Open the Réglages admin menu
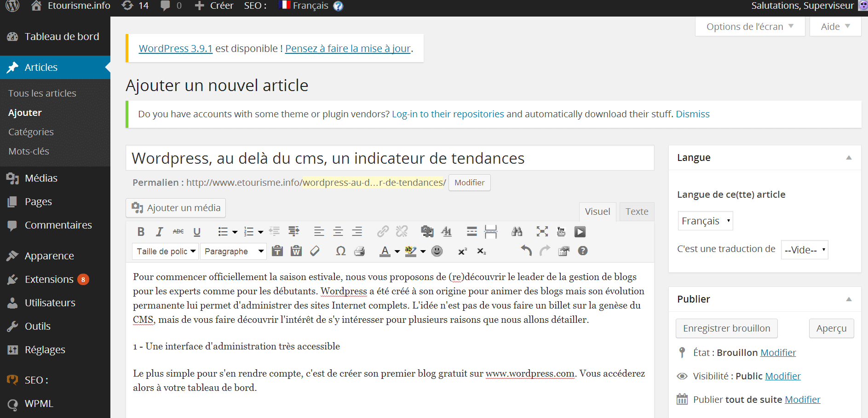 [45, 349]
